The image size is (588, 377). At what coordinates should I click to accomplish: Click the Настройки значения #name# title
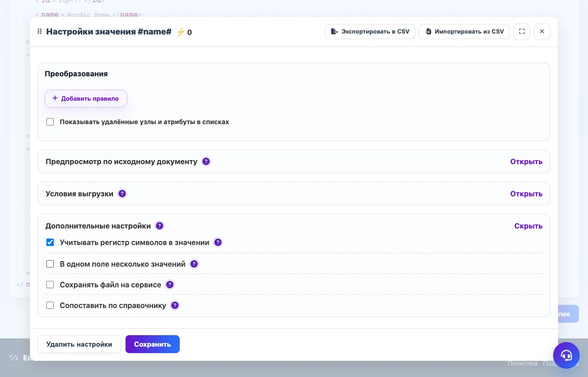coord(109,32)
